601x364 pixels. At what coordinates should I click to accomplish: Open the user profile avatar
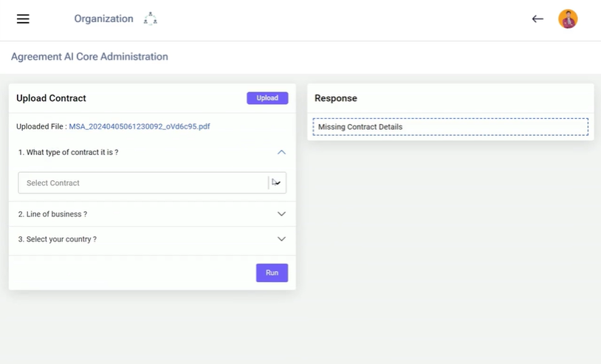[x=568, y=19]
